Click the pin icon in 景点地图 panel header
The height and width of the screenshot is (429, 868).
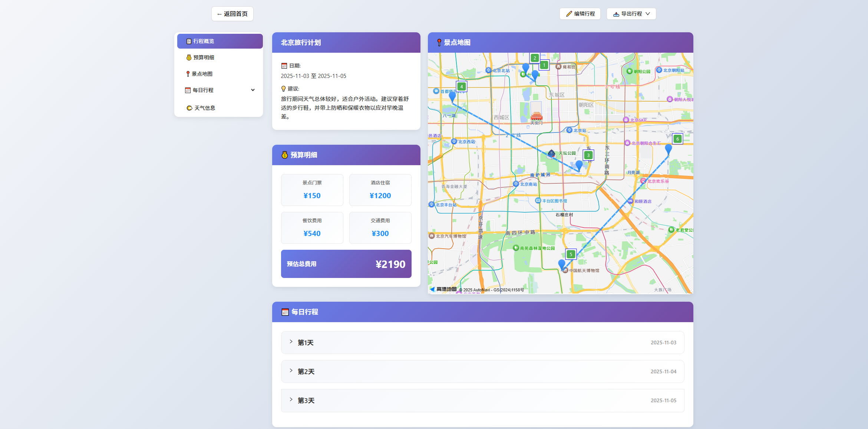coord(439,42)
